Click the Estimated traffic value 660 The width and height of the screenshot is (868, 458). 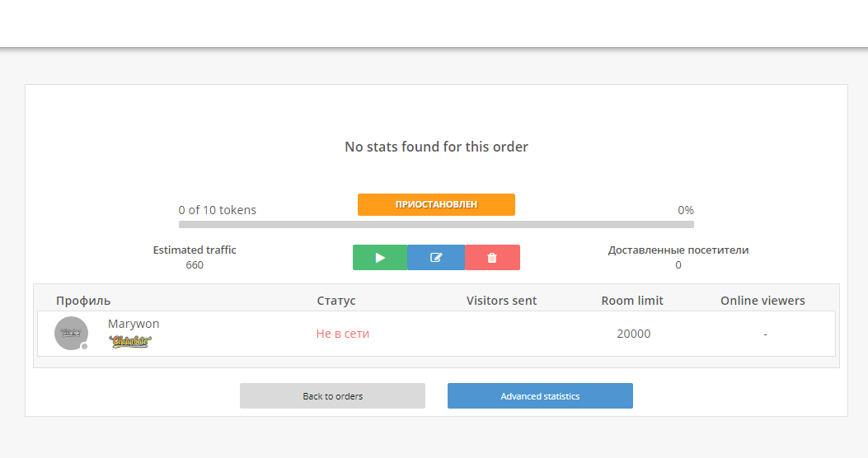click(195, 265)
